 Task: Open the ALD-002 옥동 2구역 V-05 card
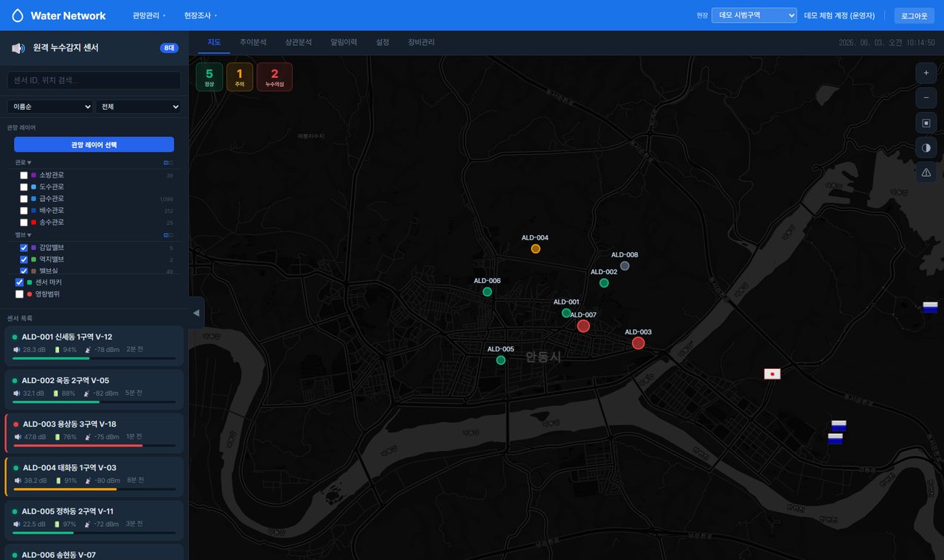tap(94, 389)
